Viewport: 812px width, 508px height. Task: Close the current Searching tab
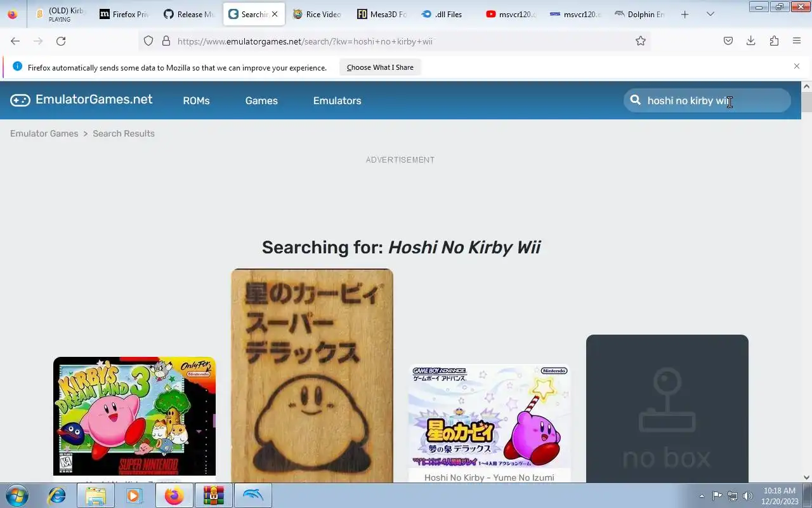275,14
